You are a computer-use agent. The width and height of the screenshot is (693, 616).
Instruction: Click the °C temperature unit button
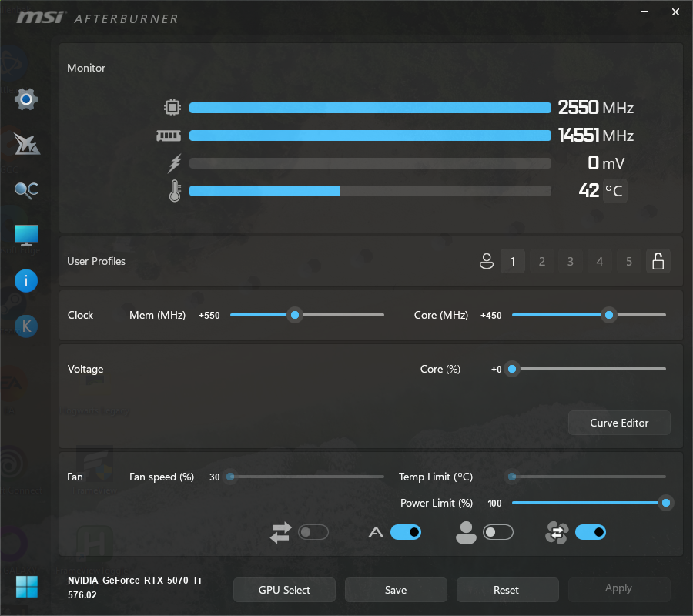pos(614,190)
